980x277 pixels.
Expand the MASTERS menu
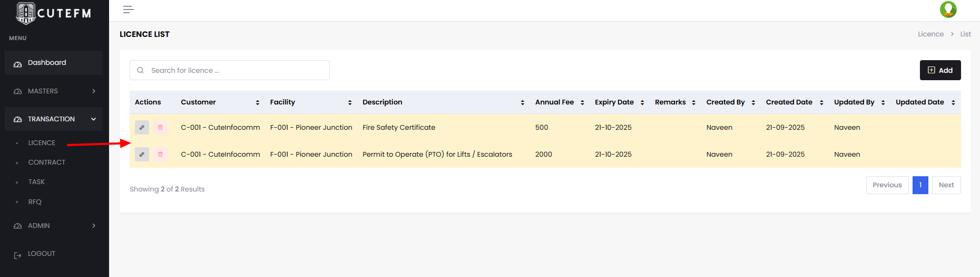tap(54, 91)
